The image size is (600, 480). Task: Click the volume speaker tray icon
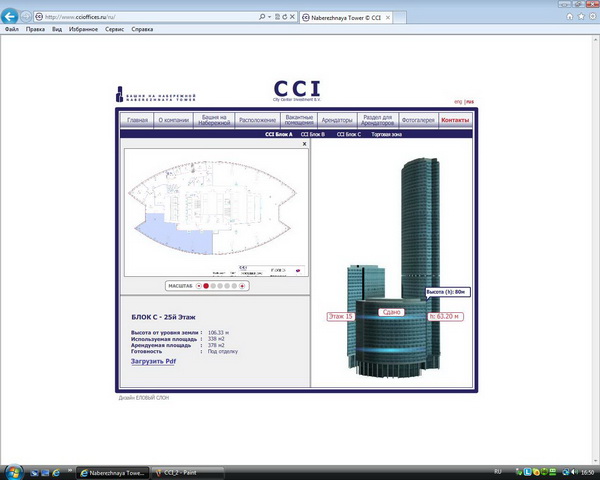[x=574, y=472]
